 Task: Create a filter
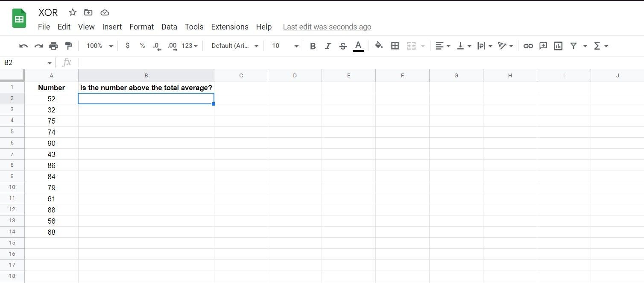(574, 46)
